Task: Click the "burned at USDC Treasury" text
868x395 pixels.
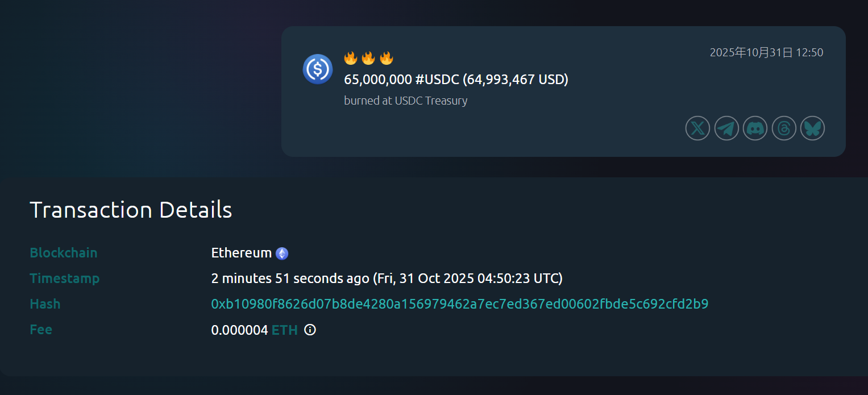Action: (405, 101)
